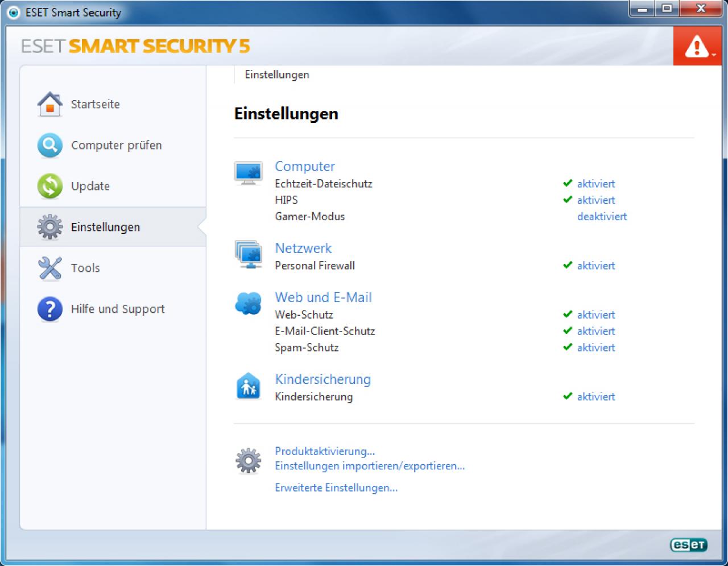Image resolution: width=728 pixels, height=566 pixels.
Task: Click the Computer prüfen magnifier icon
Action: (50, 146)
